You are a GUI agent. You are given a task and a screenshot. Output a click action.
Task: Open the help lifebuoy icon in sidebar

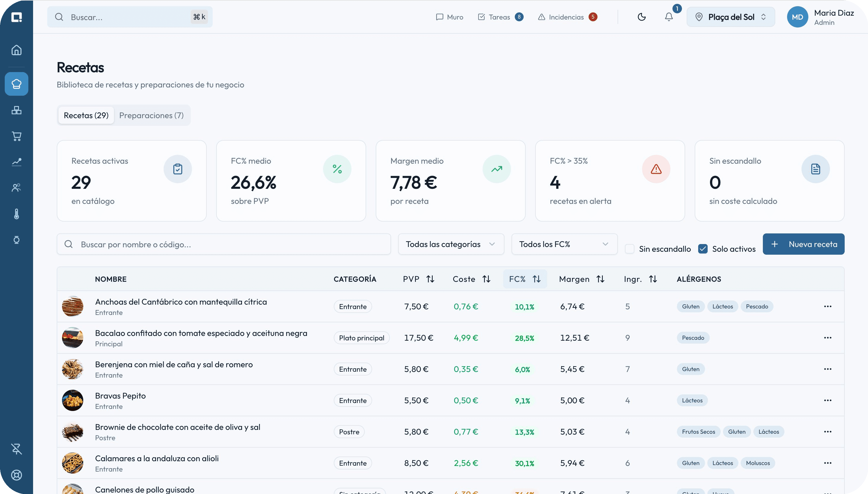pyautogui.click(x=16, y=475)
